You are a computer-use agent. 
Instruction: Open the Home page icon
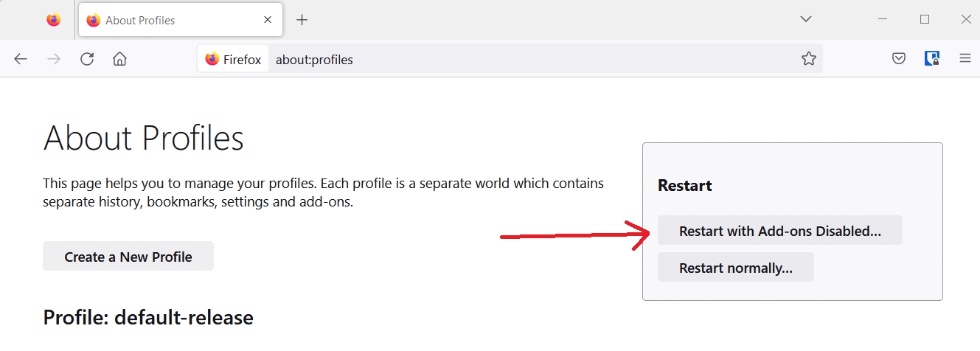coord(119,59)
